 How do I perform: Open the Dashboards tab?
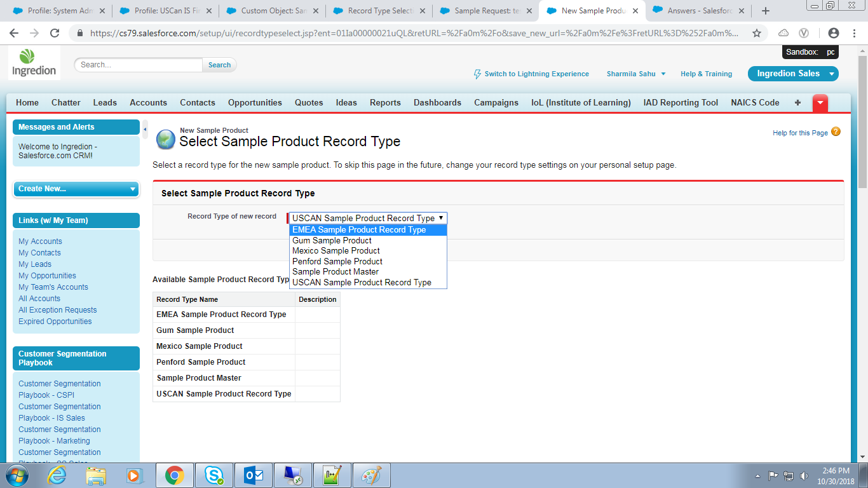point(437,102)
